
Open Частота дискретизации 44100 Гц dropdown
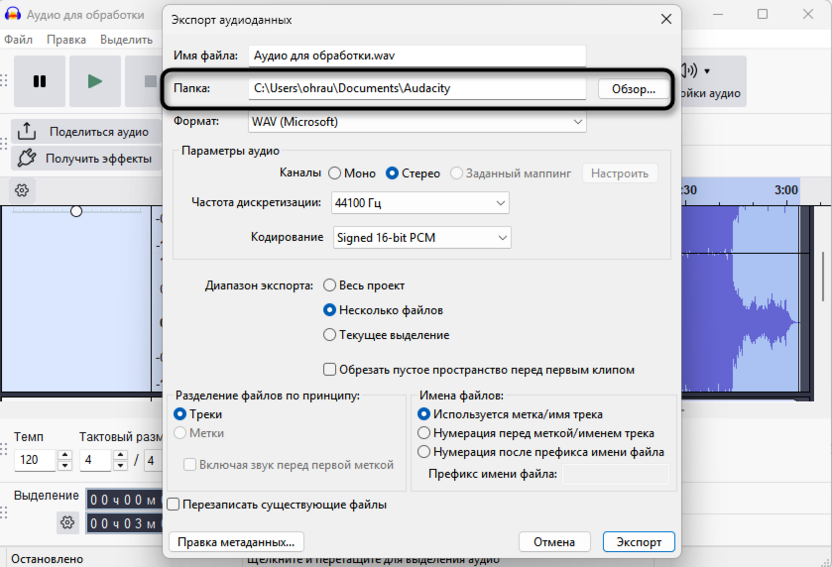pos(420,203)
